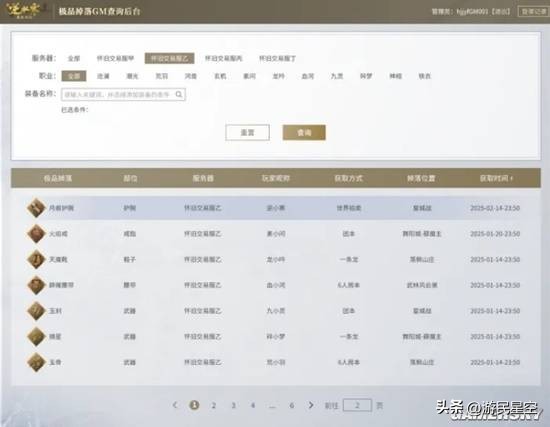Click the 退出 logout link
The width and height of the screenshot is (550, 427).
click(501, 12)
